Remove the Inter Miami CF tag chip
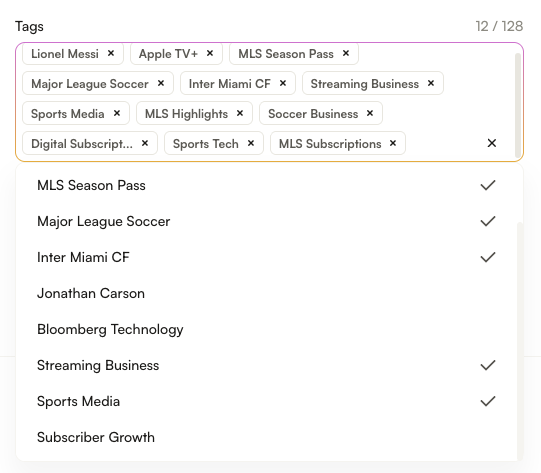This screenshot has height=473, width=541. [x=283, y=83]
